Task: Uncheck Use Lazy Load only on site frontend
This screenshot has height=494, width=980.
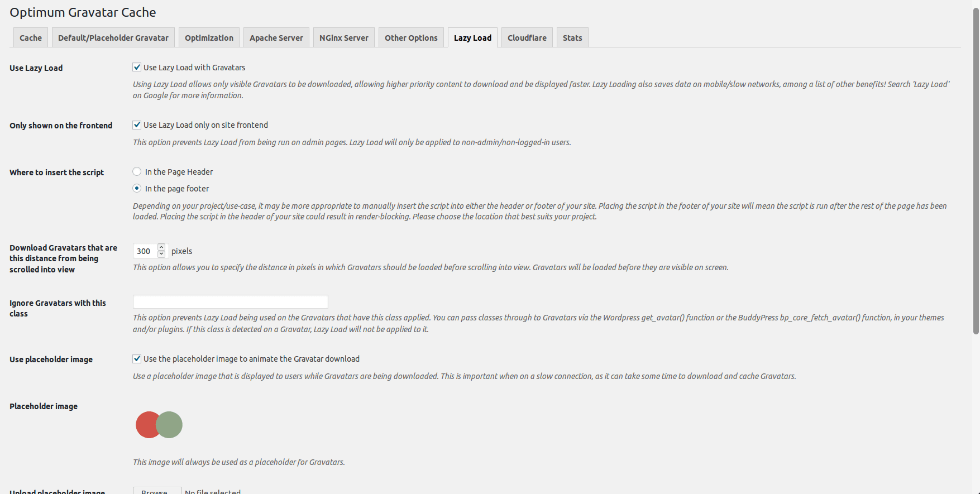Action: [x=137, y=124]
